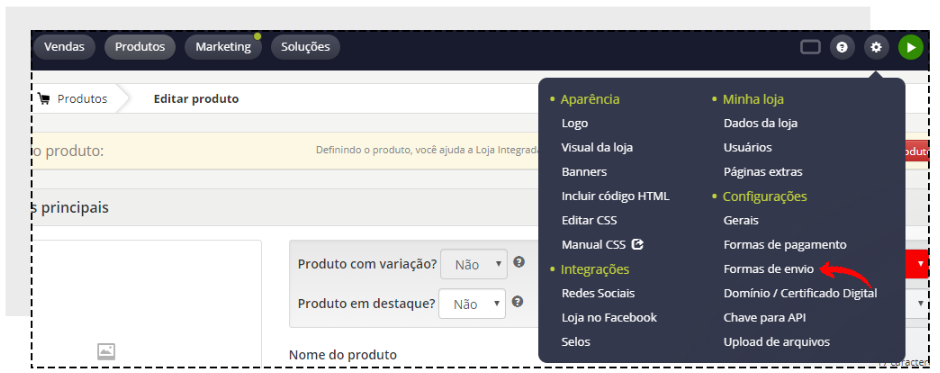Click the image placeholder icon
Image resolution: width=940 pixels, height=373 pixels.
tap(106, 351)
